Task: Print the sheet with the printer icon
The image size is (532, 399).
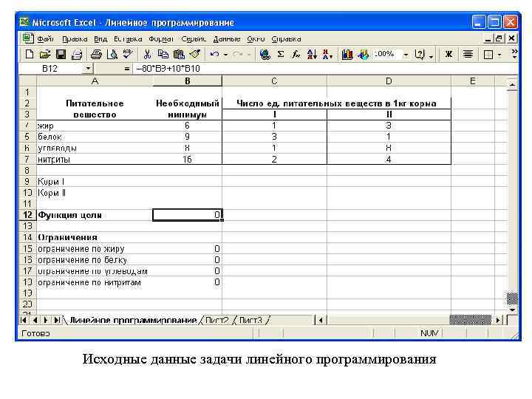Action: point(96,54)
